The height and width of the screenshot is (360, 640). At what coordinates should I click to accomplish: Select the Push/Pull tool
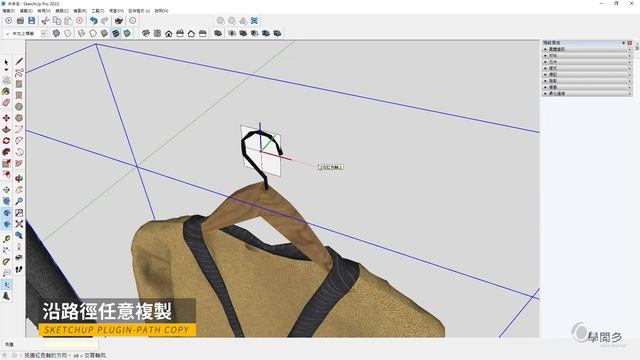[x=6, y=129]
